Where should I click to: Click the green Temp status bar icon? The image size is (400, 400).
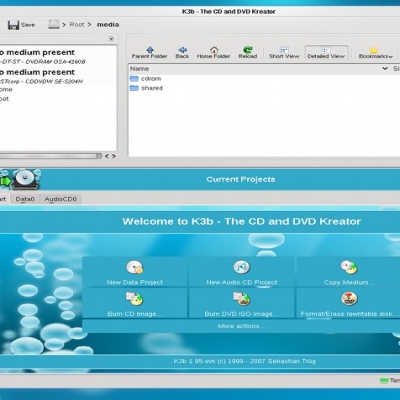pyautogui.click(x=384, y=380)
